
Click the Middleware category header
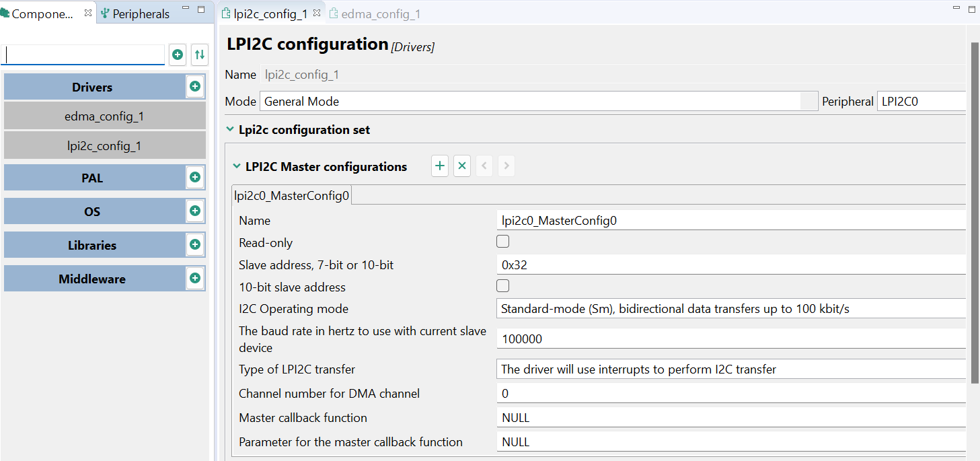click(92, 279)
